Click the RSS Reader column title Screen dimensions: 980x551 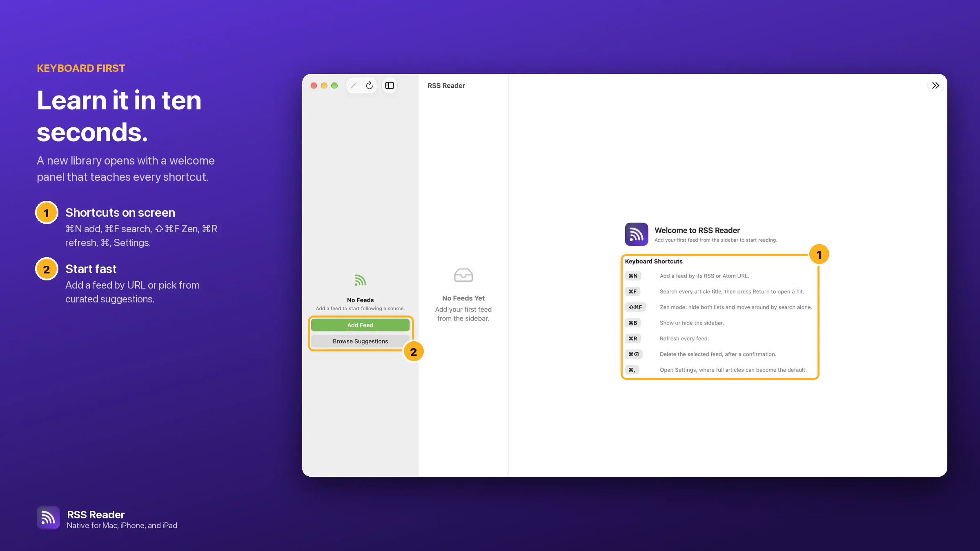click(446, 86)
